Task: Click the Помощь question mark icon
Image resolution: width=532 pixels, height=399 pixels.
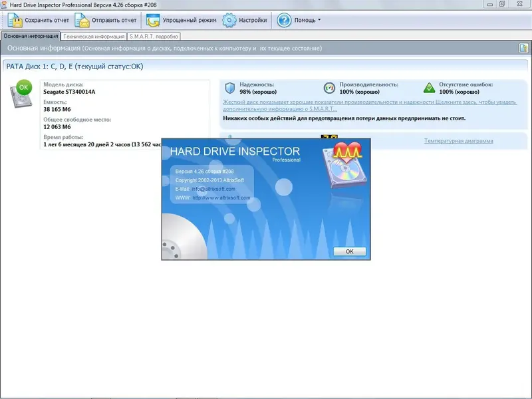Action: (285, 20)
